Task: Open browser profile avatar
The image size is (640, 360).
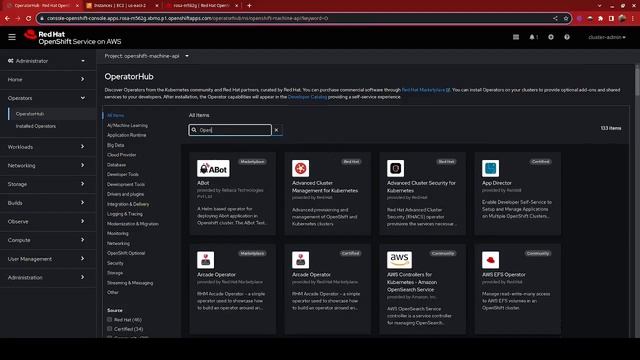Action: tap(622, 18)
